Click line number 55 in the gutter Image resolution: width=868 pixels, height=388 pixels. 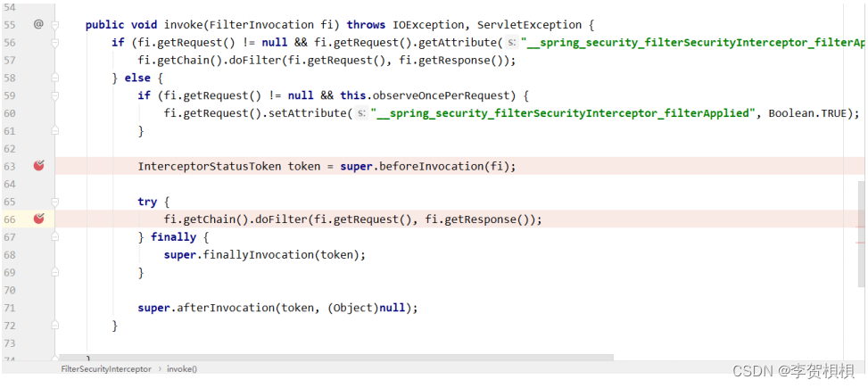(x=10, y=25)
